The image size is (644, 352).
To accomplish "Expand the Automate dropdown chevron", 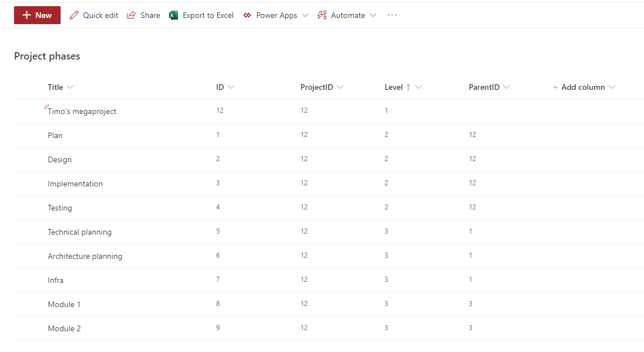I will (x=373, y=15).
